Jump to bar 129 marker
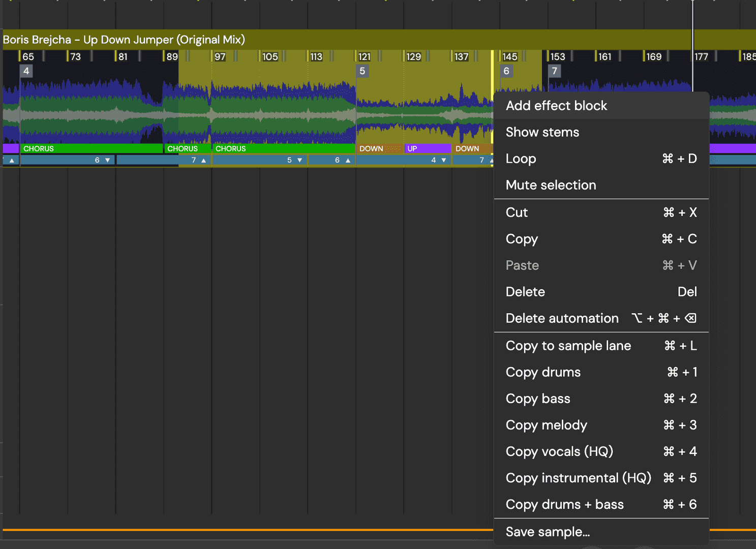756x549 pixels. tap(413, 56)
